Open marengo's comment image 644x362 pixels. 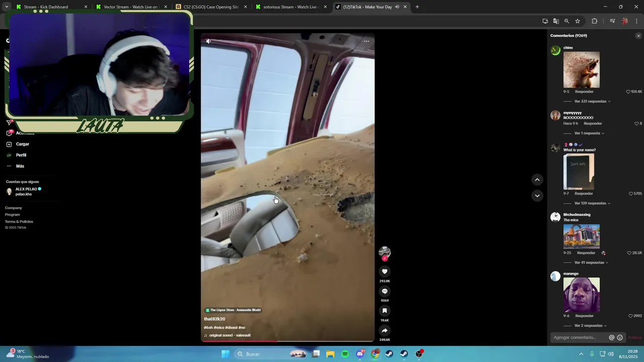pos(582,295)
